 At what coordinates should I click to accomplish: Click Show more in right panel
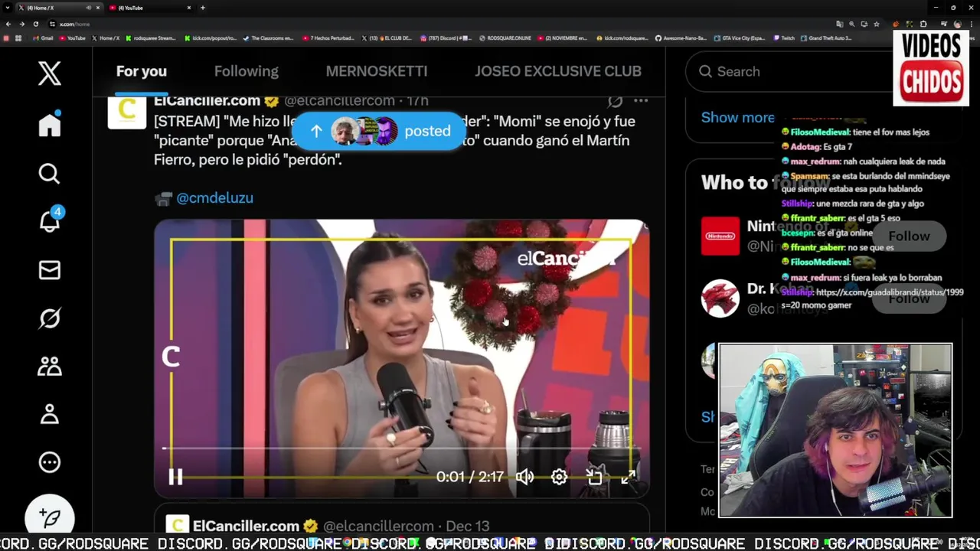tap(738, 117)
